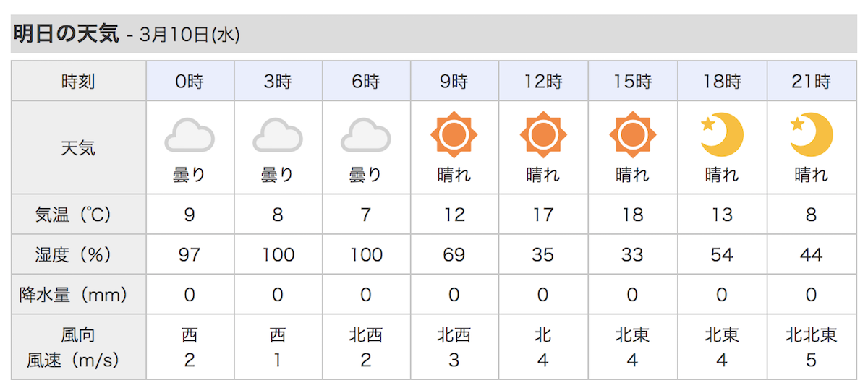Click the moon icon at 18時

click(x=722, y=135)
